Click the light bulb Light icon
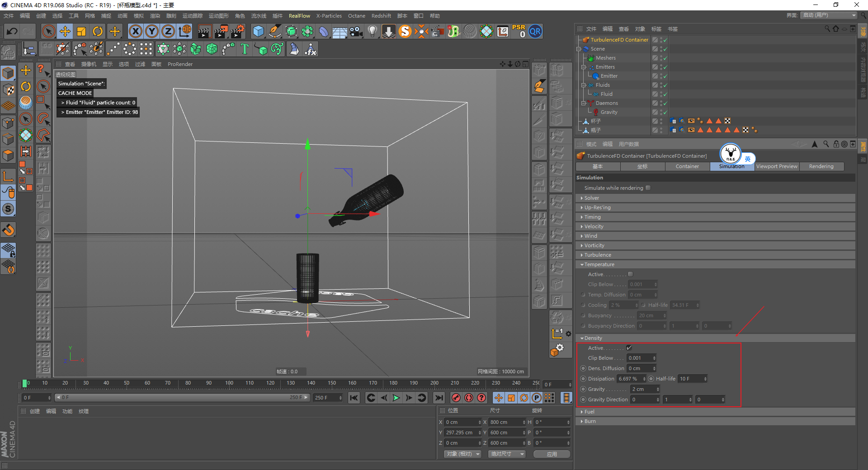 tap(372, 31)
